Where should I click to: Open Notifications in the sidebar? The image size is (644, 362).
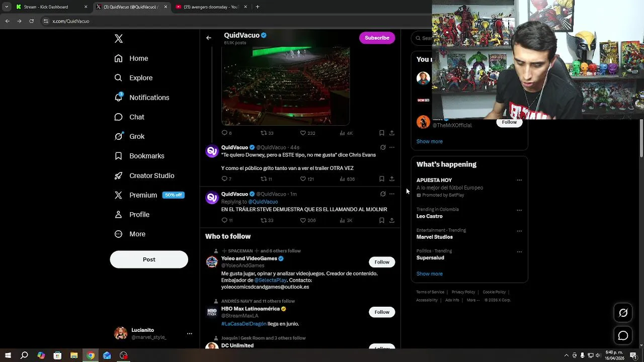pos(142,98)
